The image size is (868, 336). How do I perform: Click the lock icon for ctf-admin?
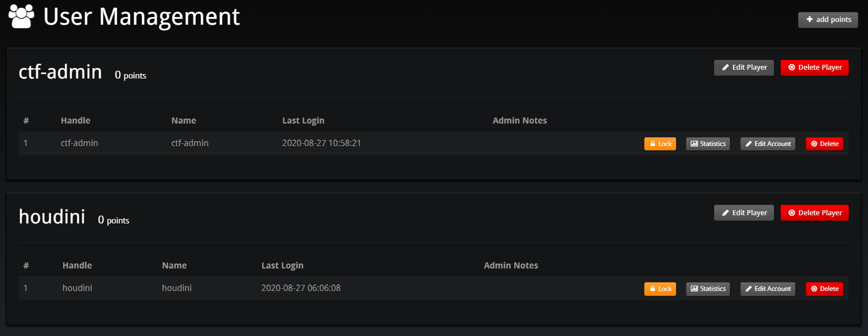tap(652, 143)
